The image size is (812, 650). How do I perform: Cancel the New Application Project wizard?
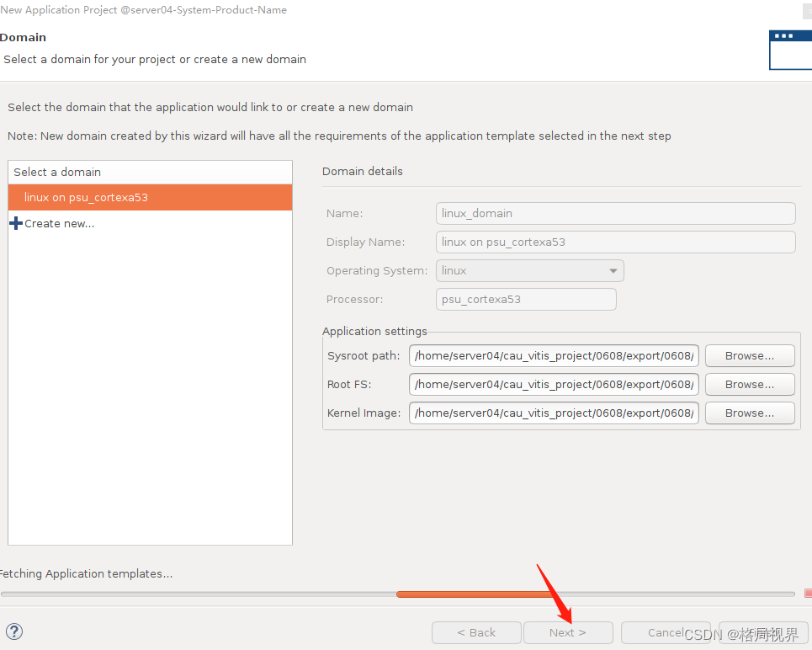click(666, 632)
